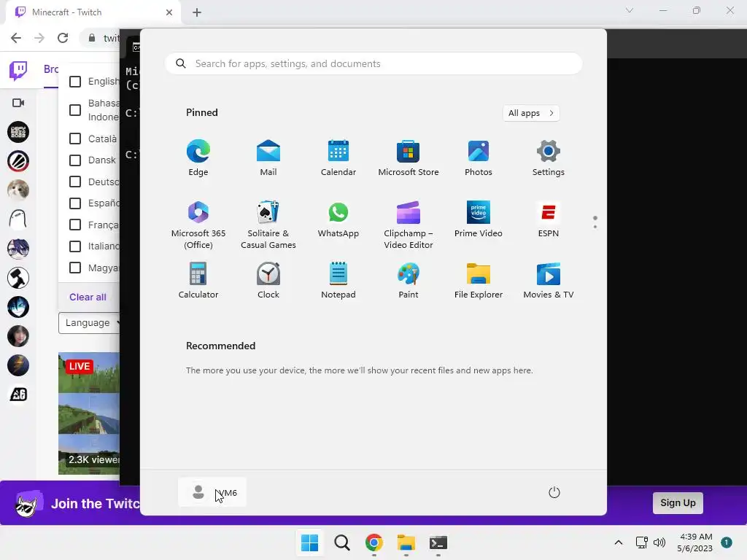Launch the Paint app

click(409, 281)
